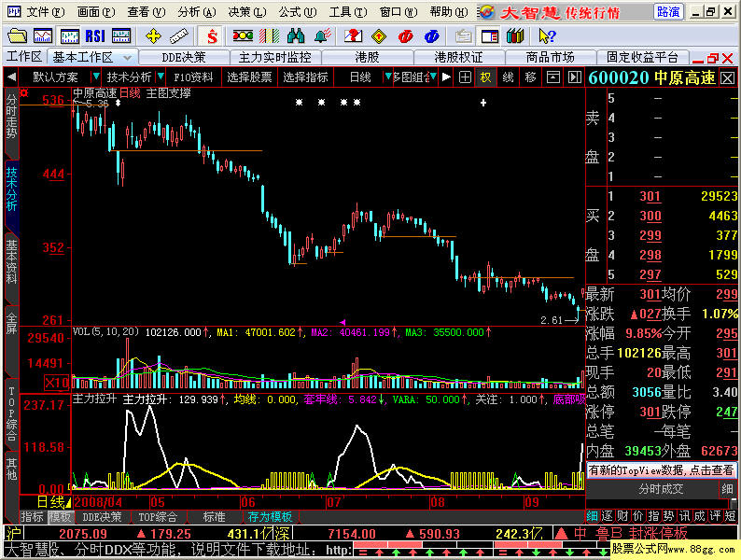This screenshot has height=560, width=741.
Task: Open the books library icon
Action: [515, 35]
